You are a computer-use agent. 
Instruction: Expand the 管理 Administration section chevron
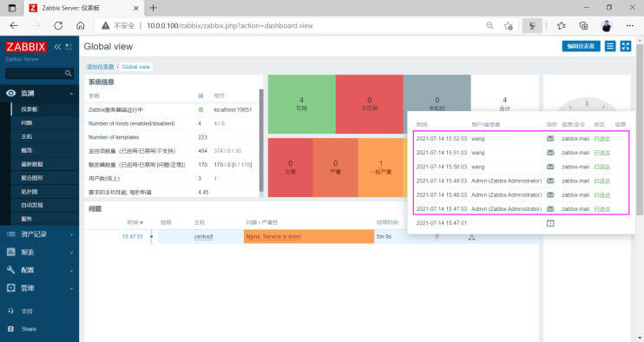[71, 288]
